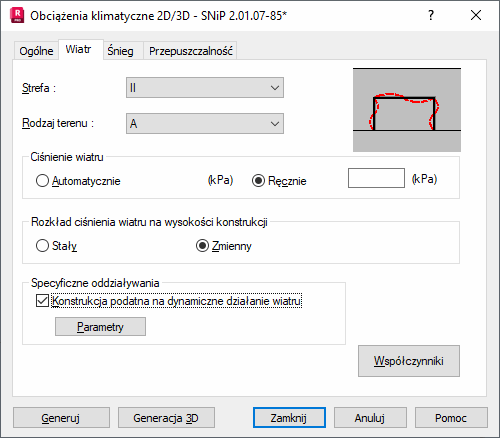Click the Pomoc button
This screenshot has height=438, width=500.
point(451,418)
